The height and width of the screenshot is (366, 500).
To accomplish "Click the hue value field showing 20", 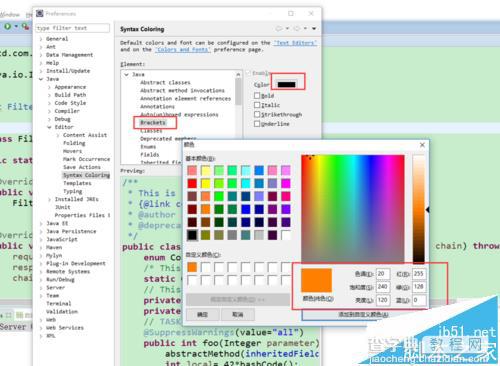I will pos(383,274).
